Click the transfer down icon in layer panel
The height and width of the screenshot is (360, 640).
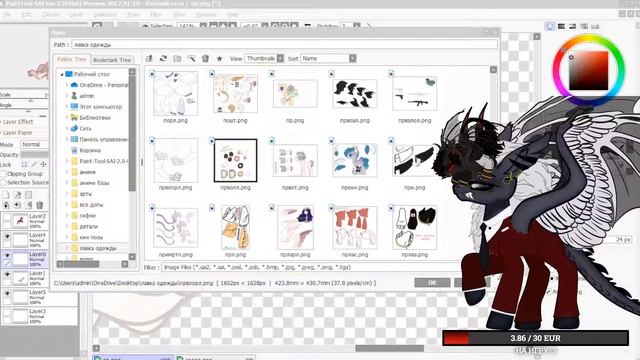click(x=6, y=205)
